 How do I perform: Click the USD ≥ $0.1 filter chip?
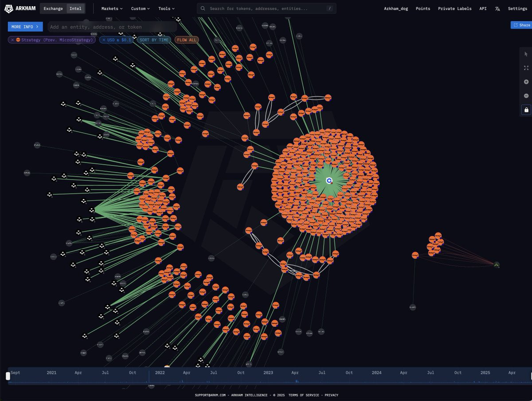tap(116, 40)
